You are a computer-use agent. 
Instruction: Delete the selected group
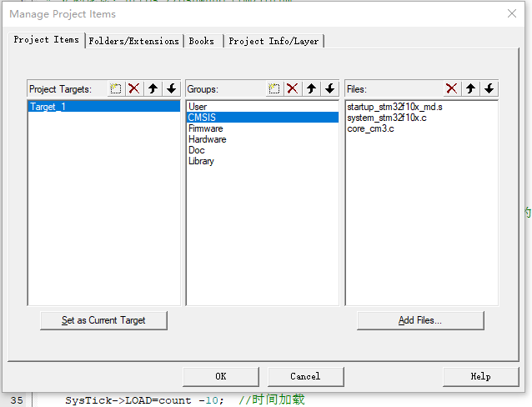293,89
